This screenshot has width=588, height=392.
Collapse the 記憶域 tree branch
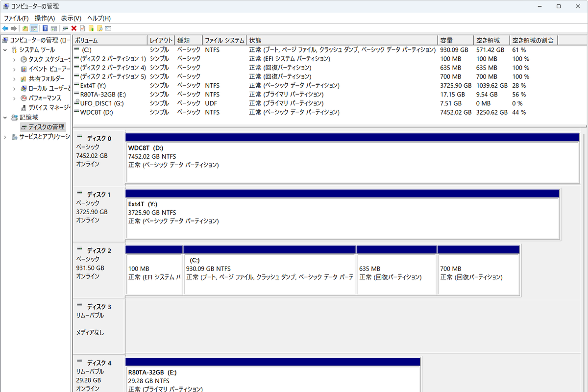[x=4, y=118]
